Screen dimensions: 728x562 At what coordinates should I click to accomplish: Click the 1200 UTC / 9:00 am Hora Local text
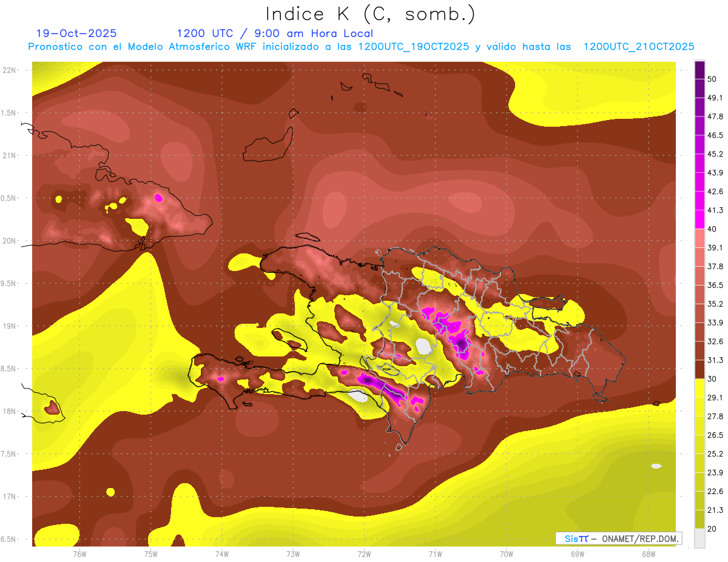click(275, 33)
